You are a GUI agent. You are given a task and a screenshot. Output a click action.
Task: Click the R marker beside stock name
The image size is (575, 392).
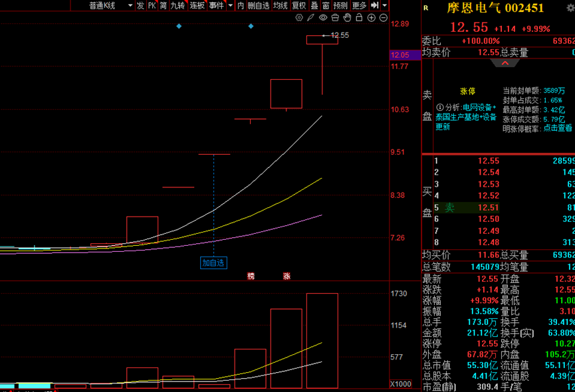click(425, 8)
